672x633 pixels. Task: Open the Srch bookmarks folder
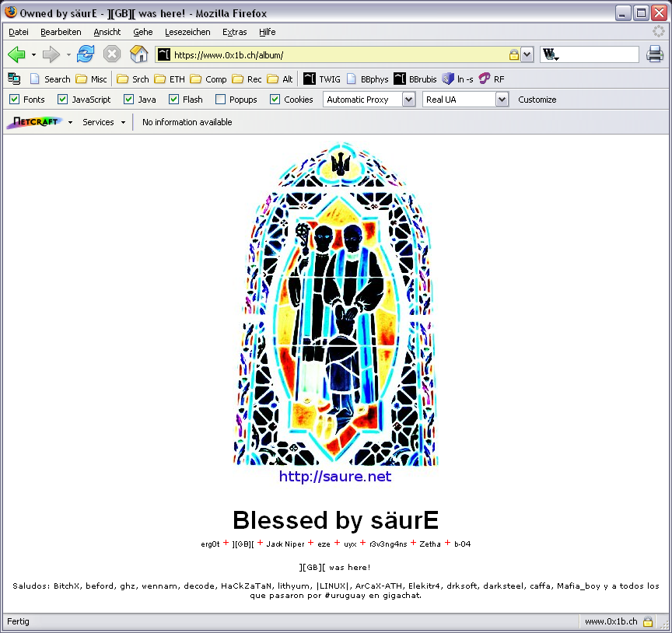pos(133,79)
